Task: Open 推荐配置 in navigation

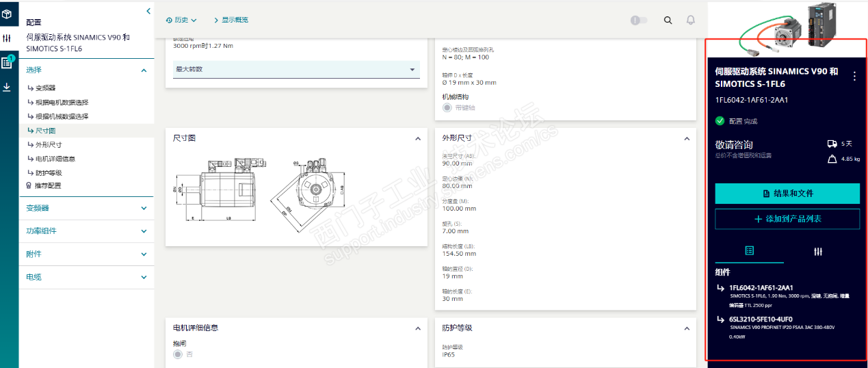Action: tap(48, 185)
